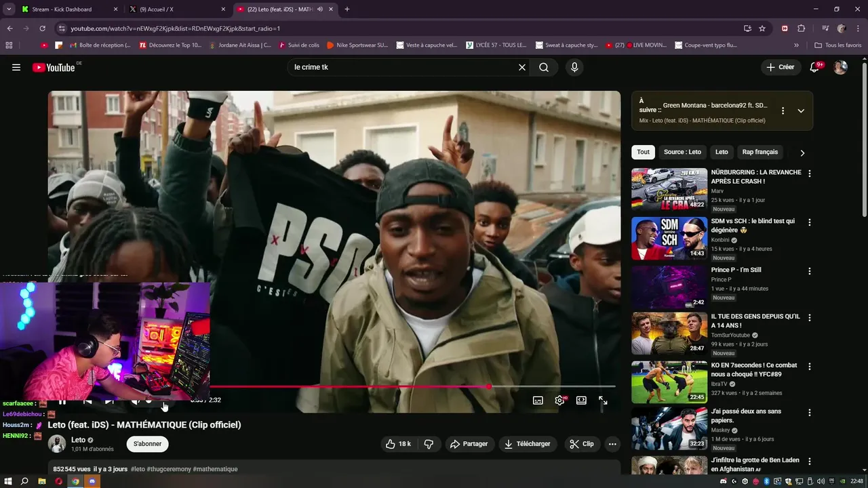Open more actions under the video

[612, 444]
